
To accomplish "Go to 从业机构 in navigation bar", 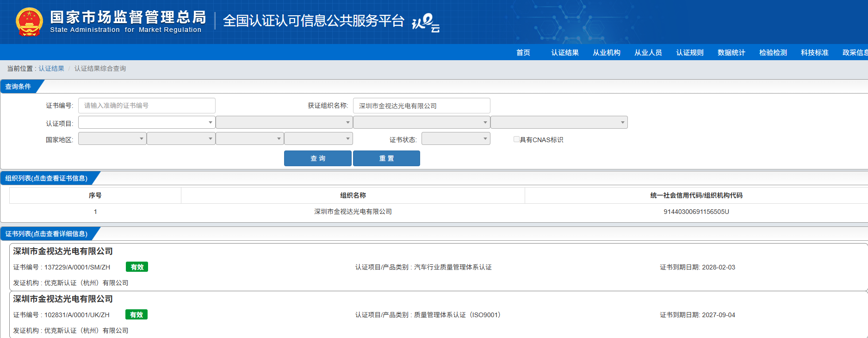I will 607,52.
